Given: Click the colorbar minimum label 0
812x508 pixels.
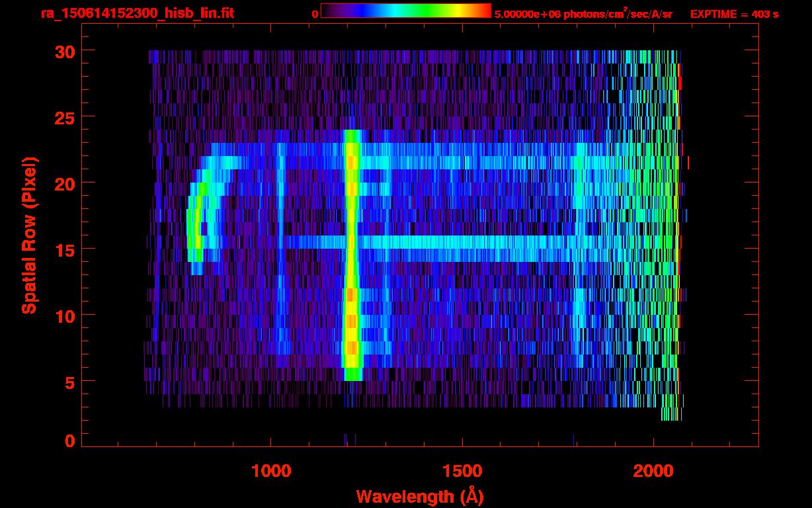Looking at the screenshot, I should pyautogui.click(x=315, y=14).
